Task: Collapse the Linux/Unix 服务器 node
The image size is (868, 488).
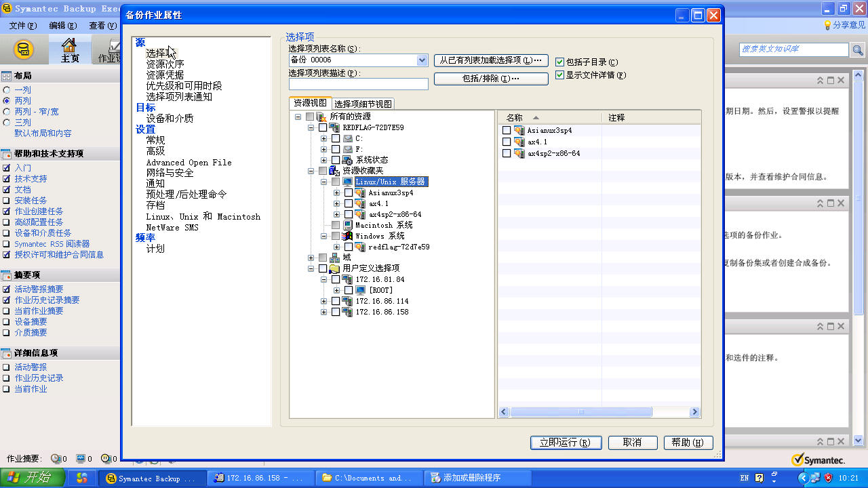Action: click(324, 182)
